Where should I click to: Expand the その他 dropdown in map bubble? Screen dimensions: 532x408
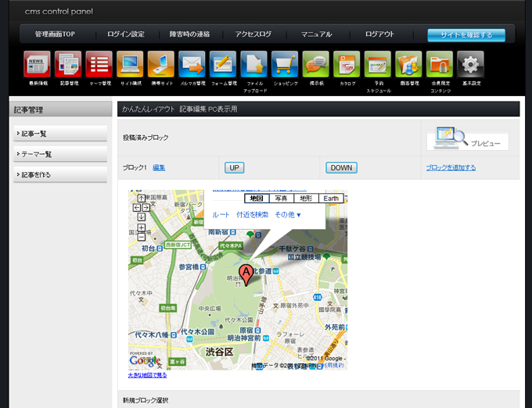[x=287, y=215]
